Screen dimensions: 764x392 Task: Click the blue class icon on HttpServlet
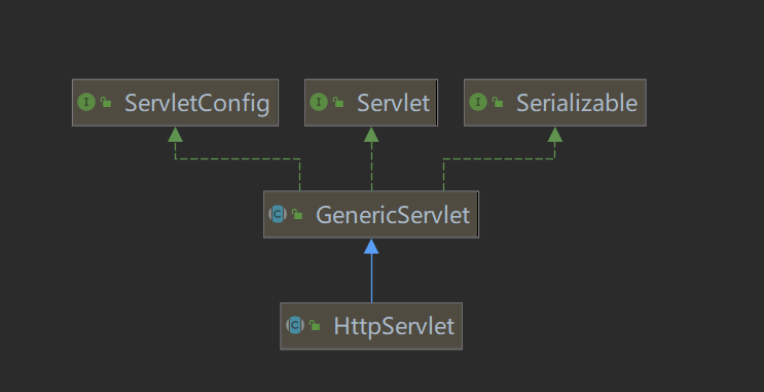[295, 325]
